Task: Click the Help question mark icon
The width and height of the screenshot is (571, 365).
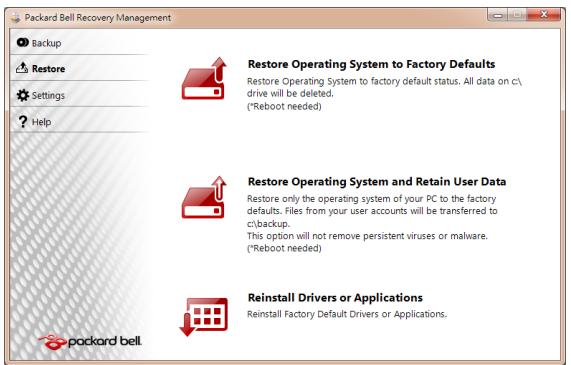Action: (23, 122)
